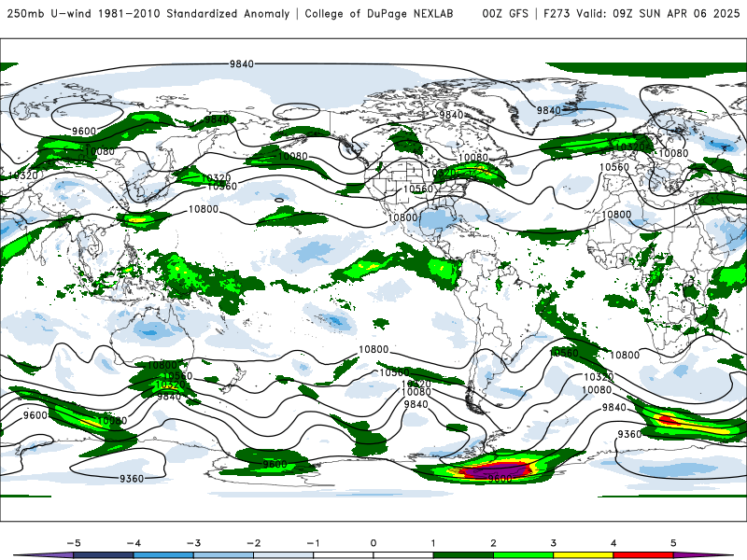Click the '9360' contour label near the bottom-left of the map

point(132,479)
